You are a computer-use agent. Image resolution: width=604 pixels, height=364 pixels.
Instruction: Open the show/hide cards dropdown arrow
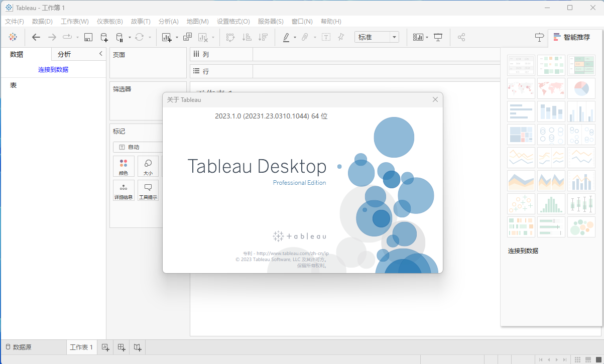tap(427, 37)
